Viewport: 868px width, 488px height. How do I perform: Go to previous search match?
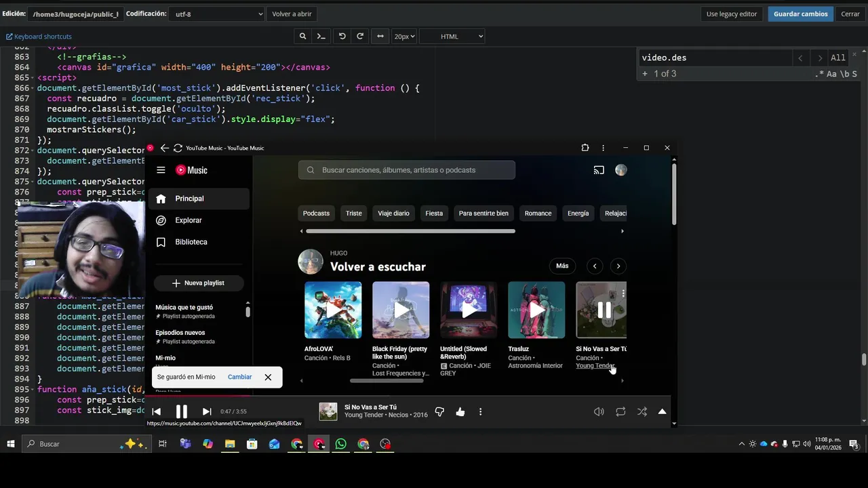coord(800,58)
